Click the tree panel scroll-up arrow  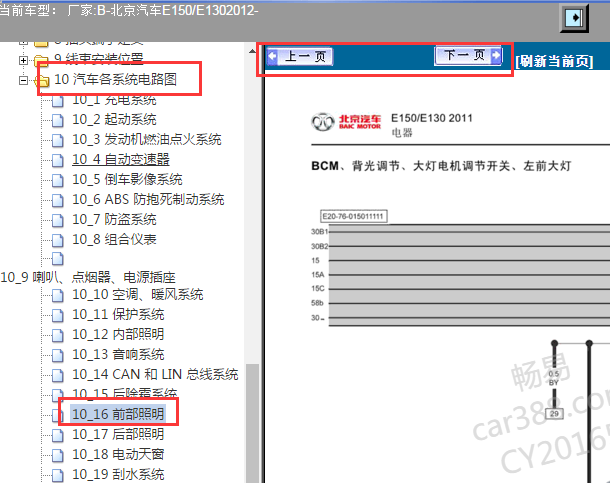click(x=252, y=51)
